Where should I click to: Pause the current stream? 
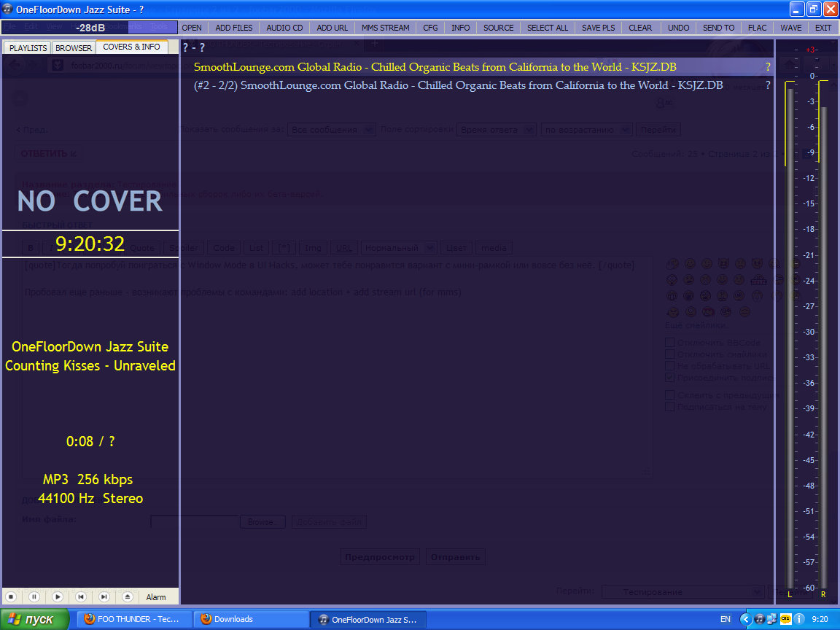pyautogui.click(x=34, y=596)
